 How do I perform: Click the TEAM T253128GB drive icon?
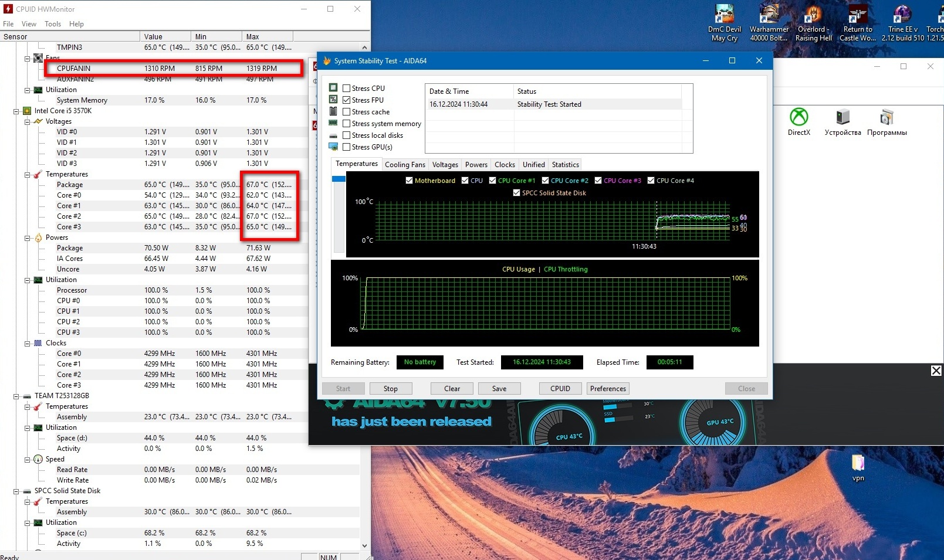coord(27,396)
